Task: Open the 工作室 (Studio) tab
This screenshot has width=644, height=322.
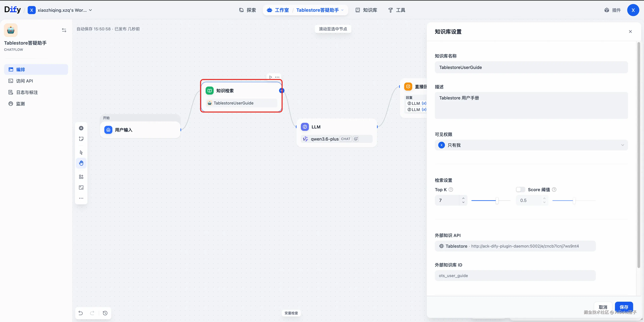Action: click(x=278, y=10)
